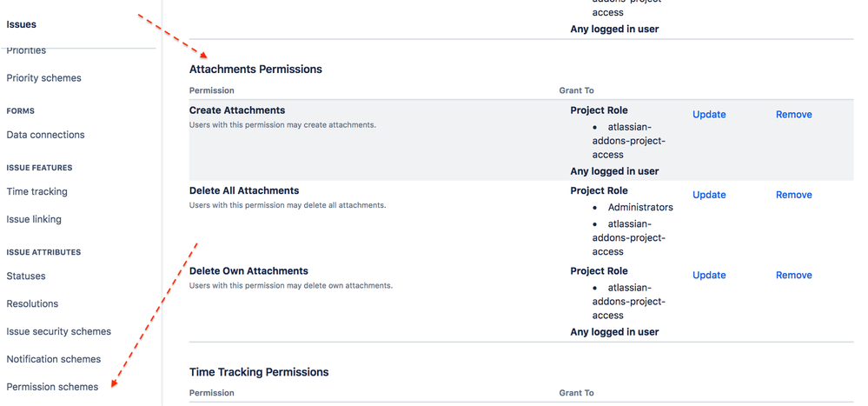The height and width of the screenshot is (406, 868).
Task: Navigate to Statuses
Action: (26, 276)
